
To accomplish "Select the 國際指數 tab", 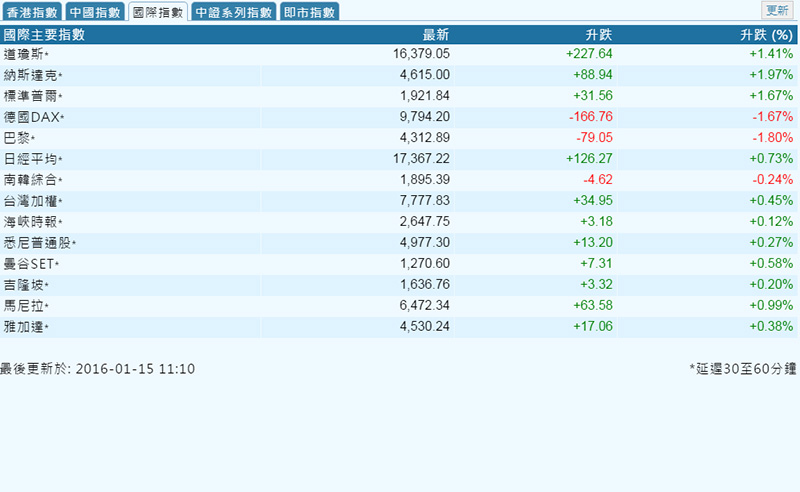I will pyautogui.click(x=158, y=12).
